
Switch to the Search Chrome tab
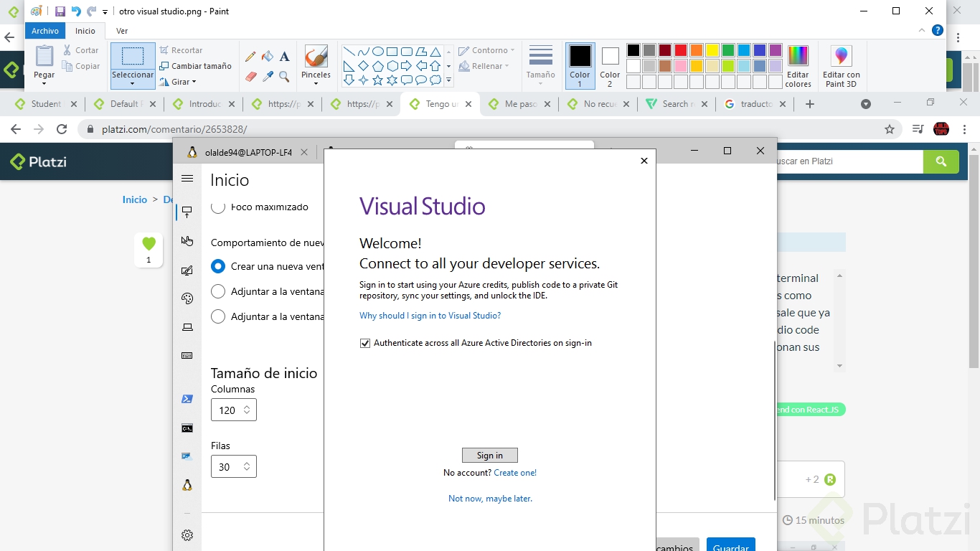pyautogui.click(x=676, y=104)
